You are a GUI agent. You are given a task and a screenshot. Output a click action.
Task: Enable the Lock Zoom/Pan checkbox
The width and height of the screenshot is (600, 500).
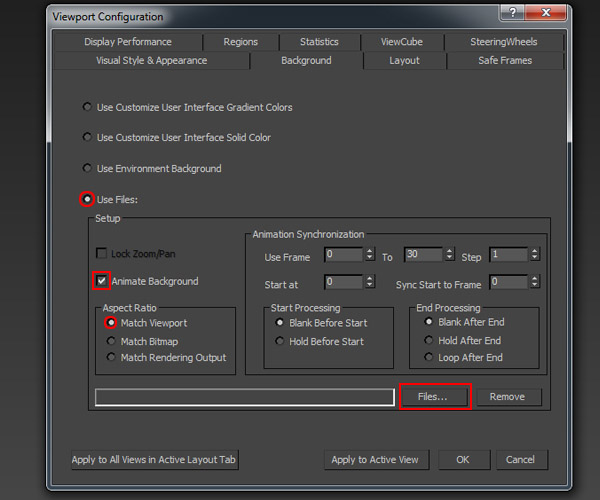101,253
